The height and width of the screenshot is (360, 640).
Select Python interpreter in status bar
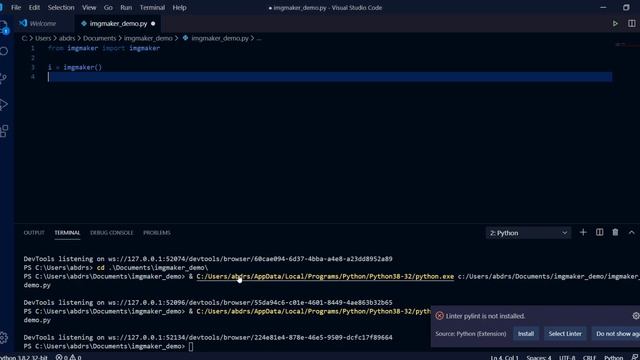point(24,357)
